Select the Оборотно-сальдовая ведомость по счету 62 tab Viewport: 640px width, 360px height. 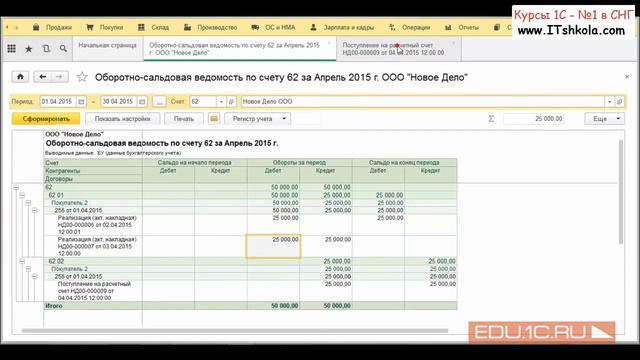(239, 49)
